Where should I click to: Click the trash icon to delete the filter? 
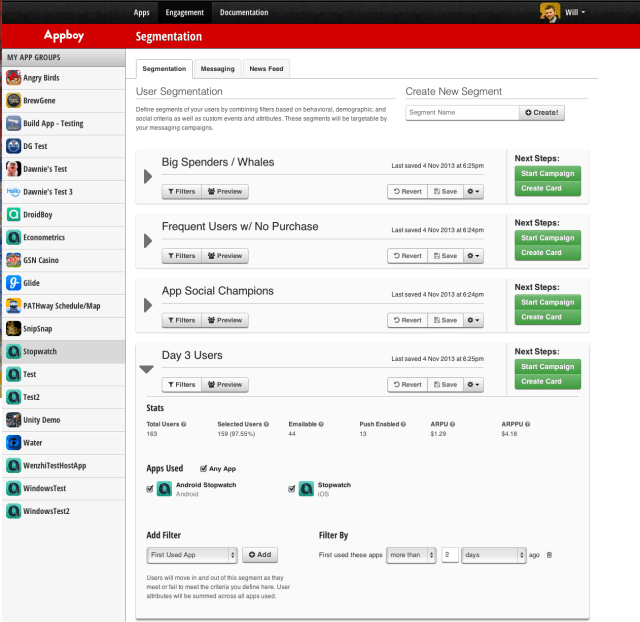point(549,555)
